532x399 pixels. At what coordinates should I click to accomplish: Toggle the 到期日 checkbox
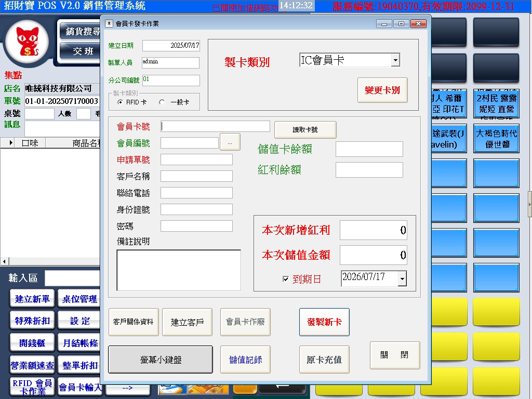click(285, 279)
